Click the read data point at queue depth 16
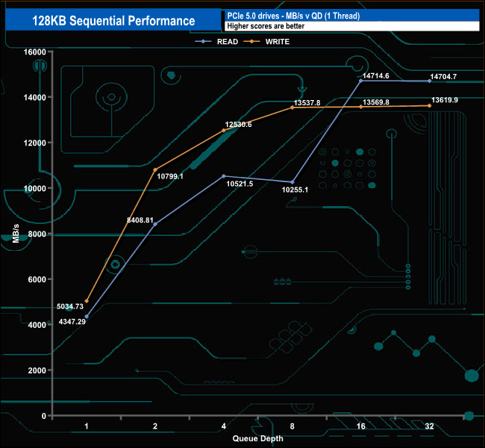This screenshot has width=485, height=448. click(x=360, y=81)
